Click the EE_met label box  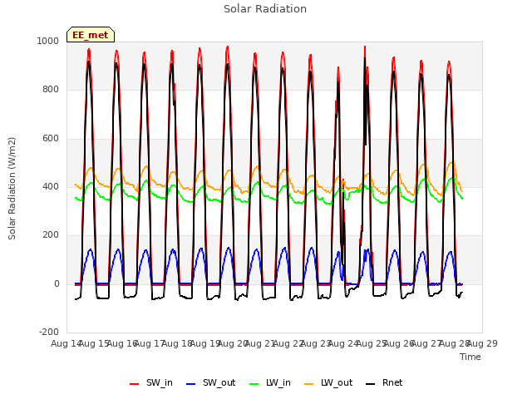(x=91, y=35)
